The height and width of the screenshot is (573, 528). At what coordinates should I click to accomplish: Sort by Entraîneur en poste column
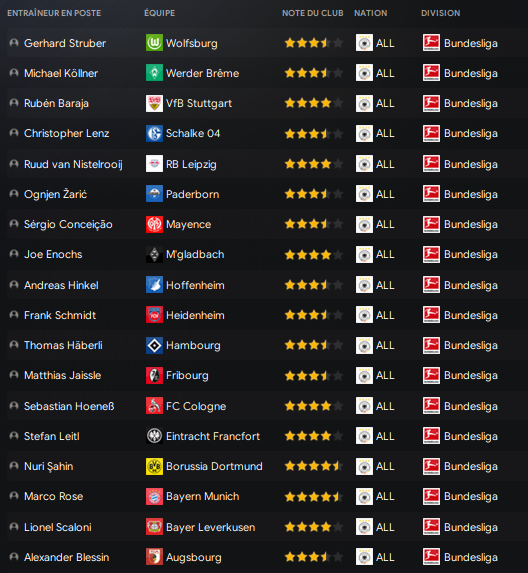[54, 13]
